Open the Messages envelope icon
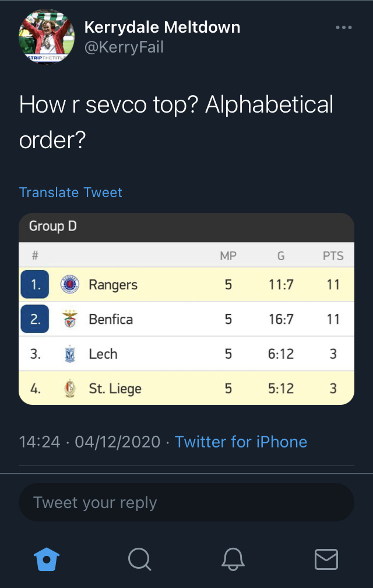Viewport: 373px width, 588px height. 326,559
